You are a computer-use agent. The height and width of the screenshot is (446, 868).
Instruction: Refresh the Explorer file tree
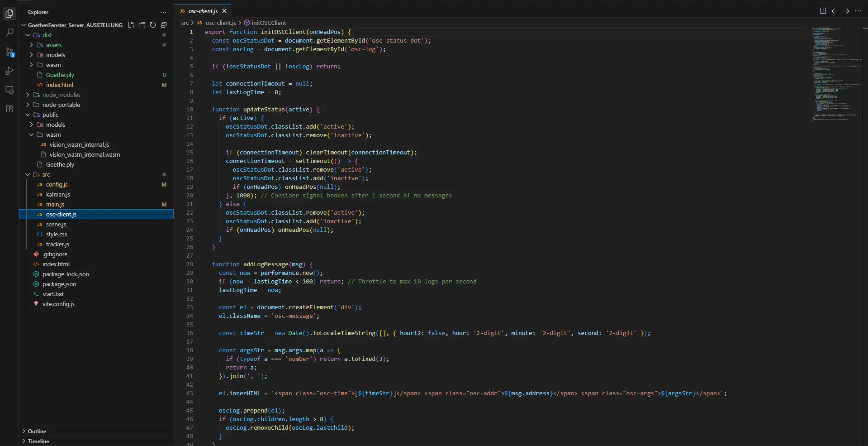[153, 25]
